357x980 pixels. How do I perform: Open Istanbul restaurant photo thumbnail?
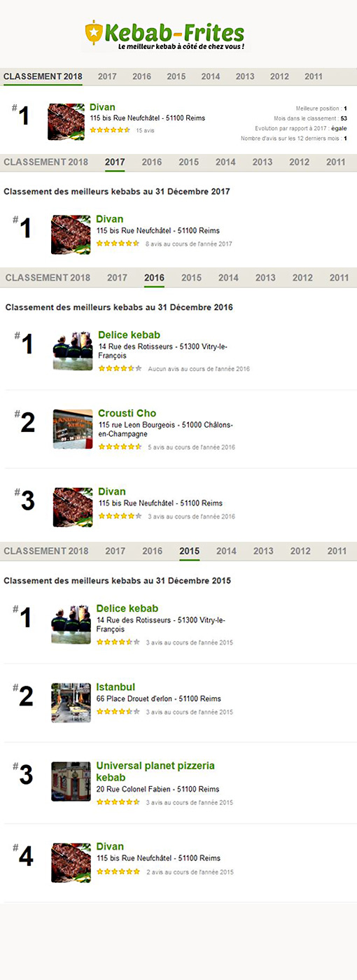click(x=71, y=703)
